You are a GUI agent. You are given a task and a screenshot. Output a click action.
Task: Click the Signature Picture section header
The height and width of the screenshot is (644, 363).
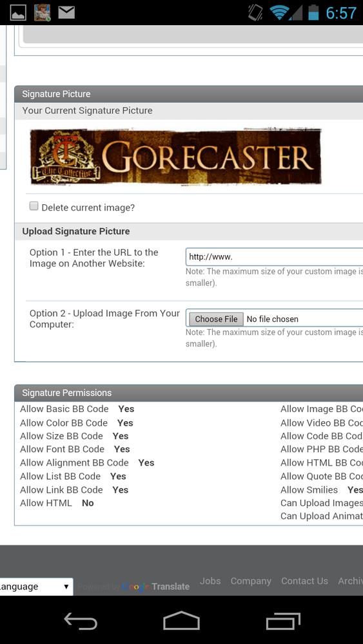189,94
